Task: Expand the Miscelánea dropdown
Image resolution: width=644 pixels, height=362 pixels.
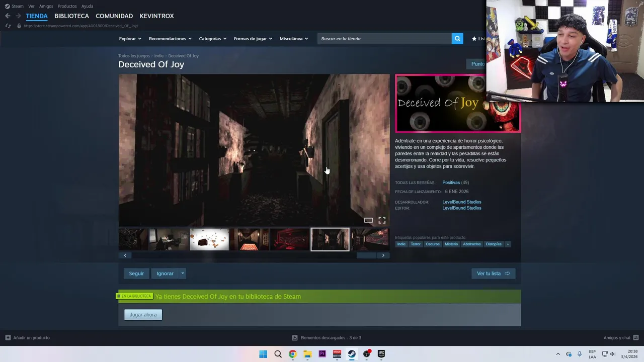Action: click(x=294, y=39)
